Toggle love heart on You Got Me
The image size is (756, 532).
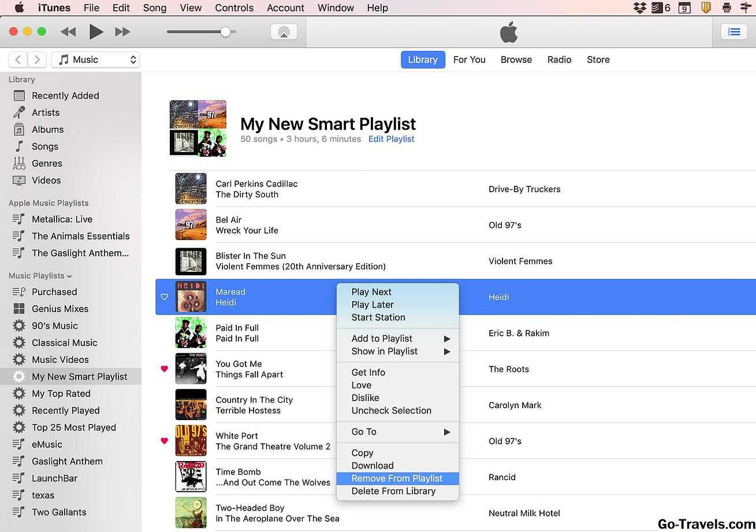point(164,369)
